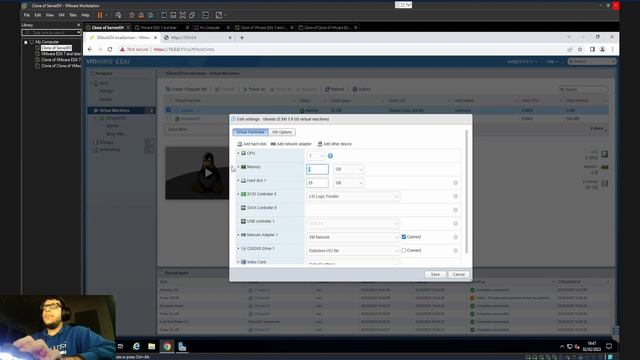Click the Save button
The image size is (640, 360).
coord(435,274)
